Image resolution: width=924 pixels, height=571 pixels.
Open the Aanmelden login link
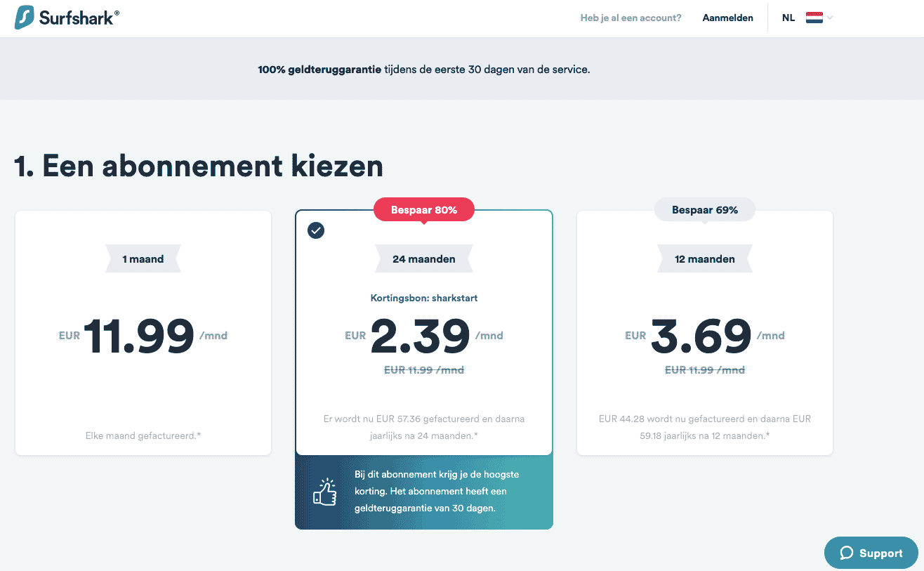727,18
